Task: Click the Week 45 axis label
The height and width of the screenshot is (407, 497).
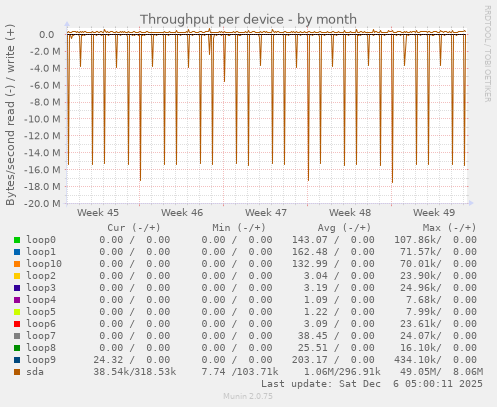Action: tap(98, 213)
